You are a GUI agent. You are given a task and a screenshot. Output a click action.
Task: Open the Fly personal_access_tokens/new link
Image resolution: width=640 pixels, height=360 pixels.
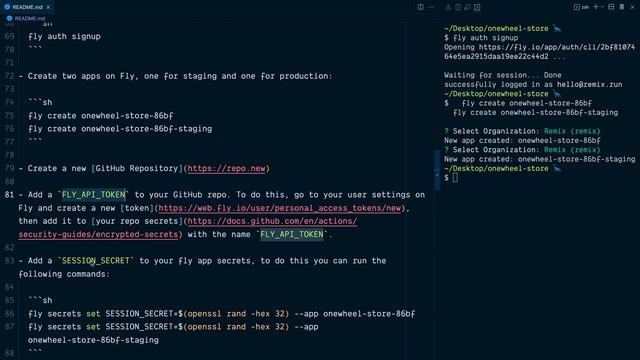[x=280, y=208]
